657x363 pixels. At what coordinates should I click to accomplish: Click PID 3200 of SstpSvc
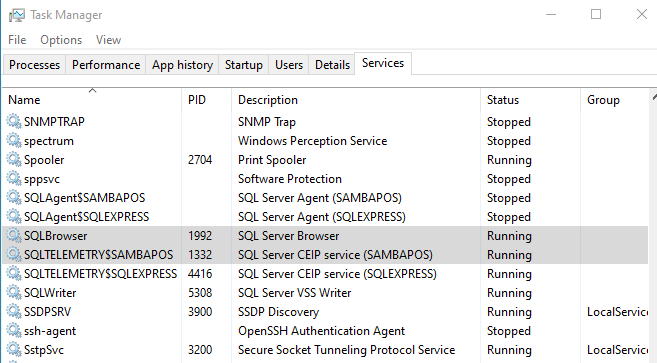pos(200,350)
